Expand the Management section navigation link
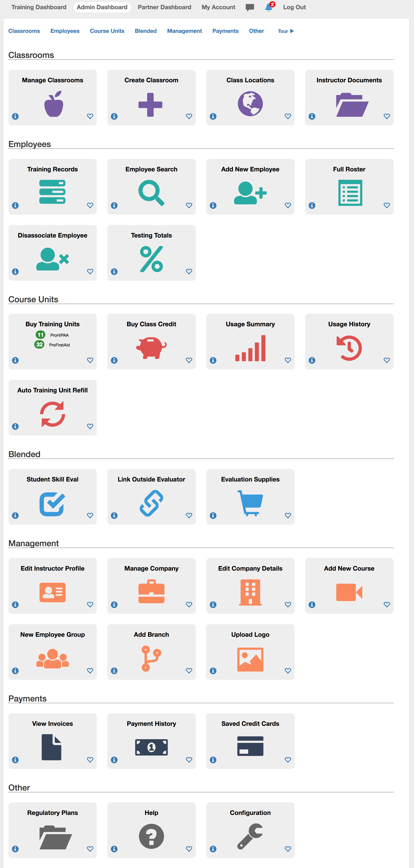 coord(184,30)
